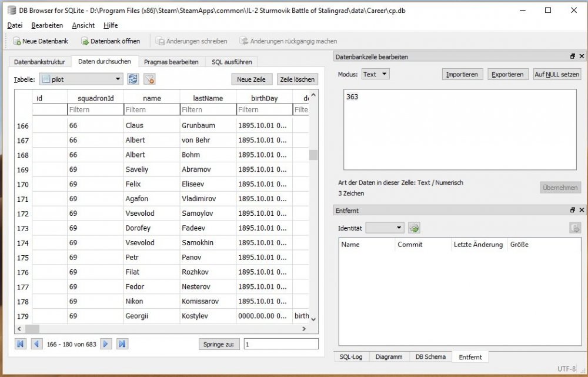The height and width of the screenshot is (377, 588).
Task: Jump to first record with the navigation arrow
Action: pos(21,344)
